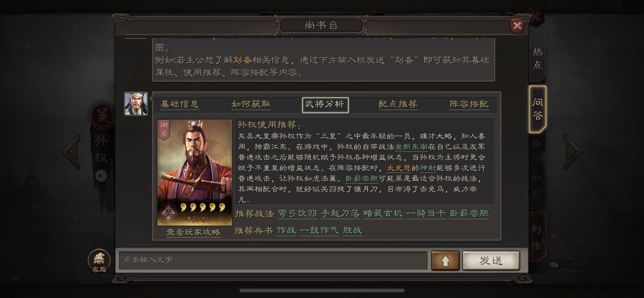Screen dimensions: 644x298
Task: Select the 热点 side tab
Action: pos(537,58)
